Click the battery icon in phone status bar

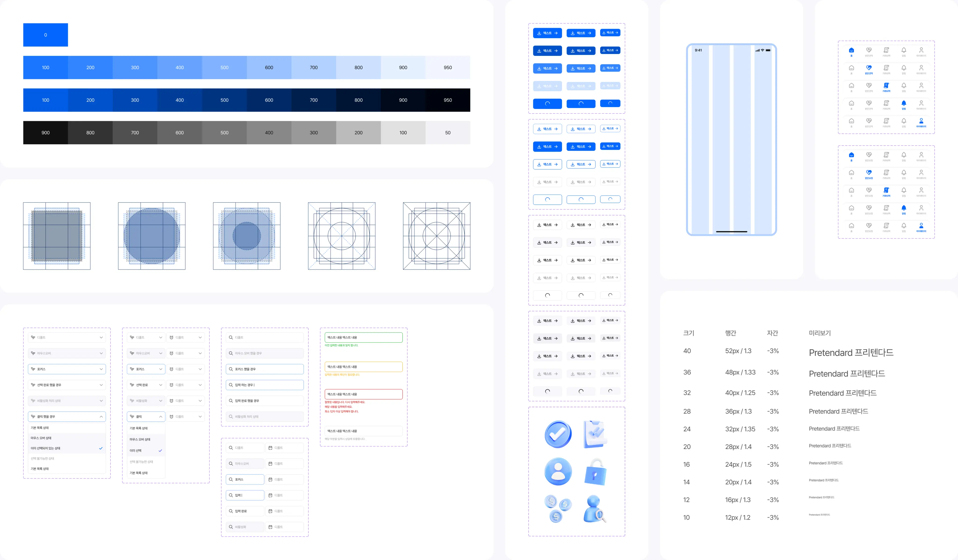pyautogui.click(x=768, y=50)
